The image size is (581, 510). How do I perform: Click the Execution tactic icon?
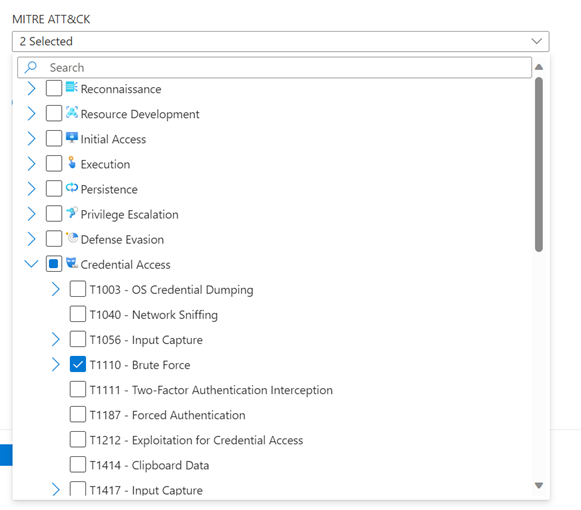72,163
